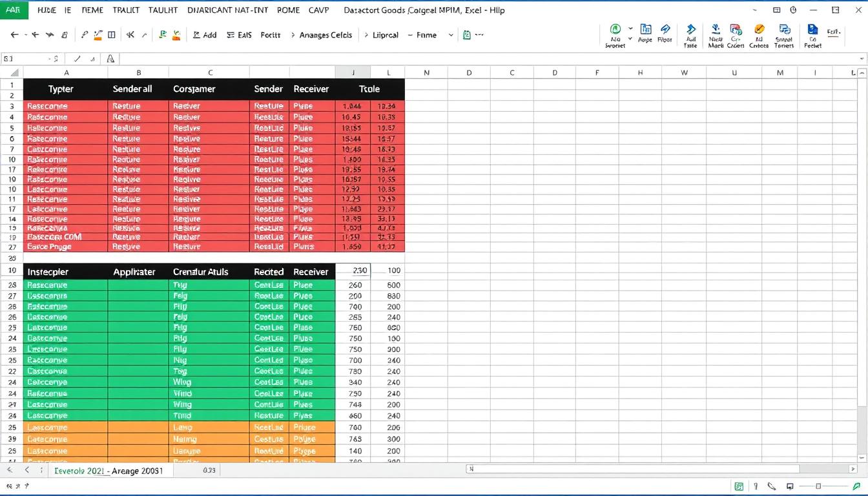This screenshot has height=496, width=868.
Task: Click the sheet navigation first arrow
Action: coord(10,471)
